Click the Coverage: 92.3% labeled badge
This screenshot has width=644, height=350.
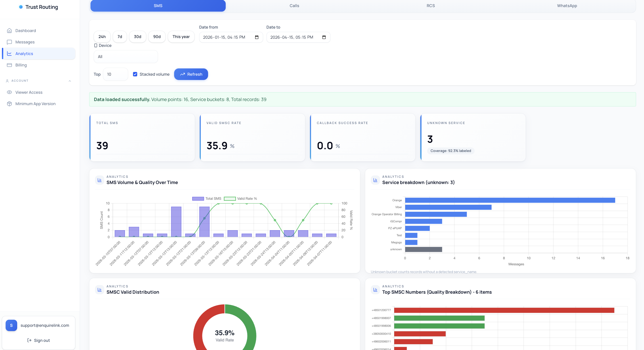point(451,151)
